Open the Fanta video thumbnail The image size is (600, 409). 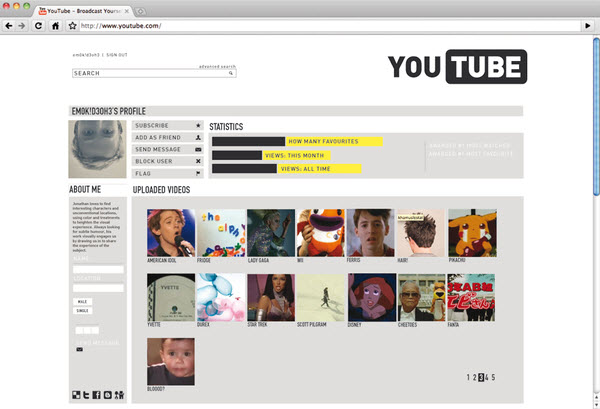tap(471, 297)
